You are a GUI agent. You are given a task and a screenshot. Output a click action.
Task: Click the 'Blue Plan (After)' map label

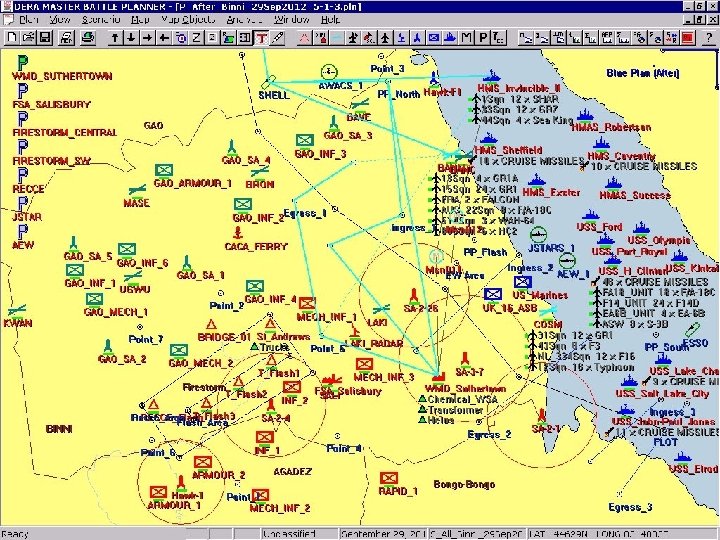(x=643, y=73)
